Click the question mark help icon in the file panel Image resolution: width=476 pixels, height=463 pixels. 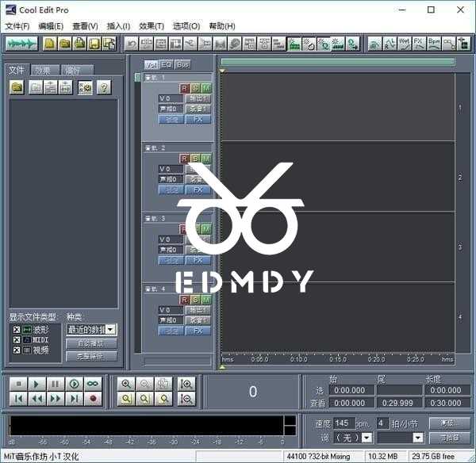(104, 88)
